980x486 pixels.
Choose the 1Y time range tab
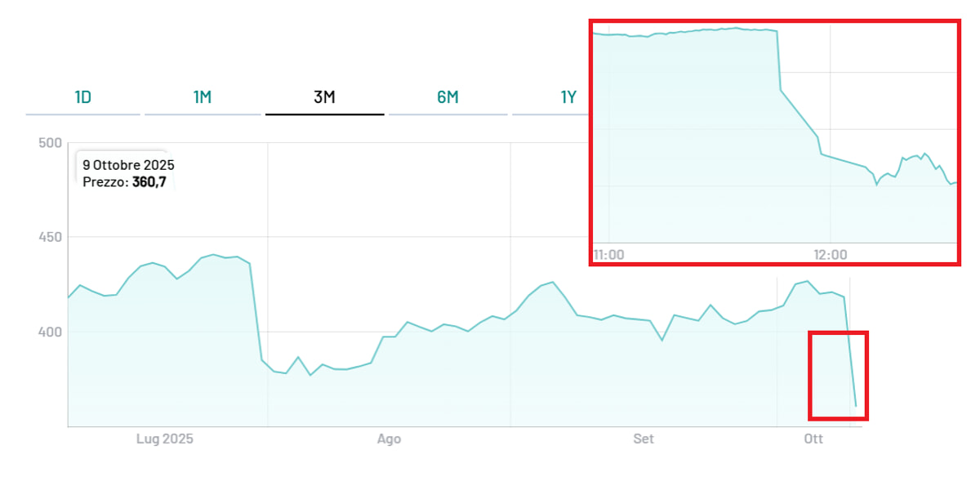pyautogui.click(x=568, y=98)
